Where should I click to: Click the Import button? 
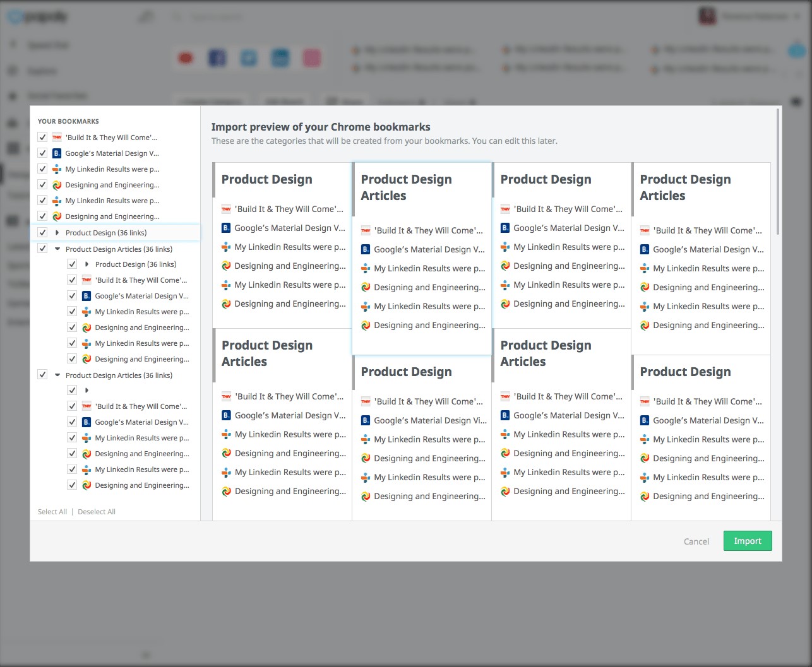click(747, 541)
